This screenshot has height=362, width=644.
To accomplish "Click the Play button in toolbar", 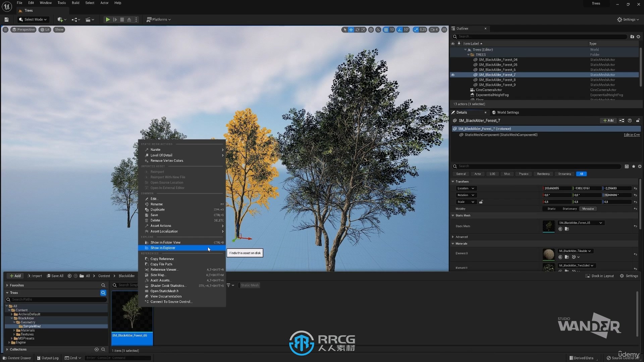I will point(107,19).
